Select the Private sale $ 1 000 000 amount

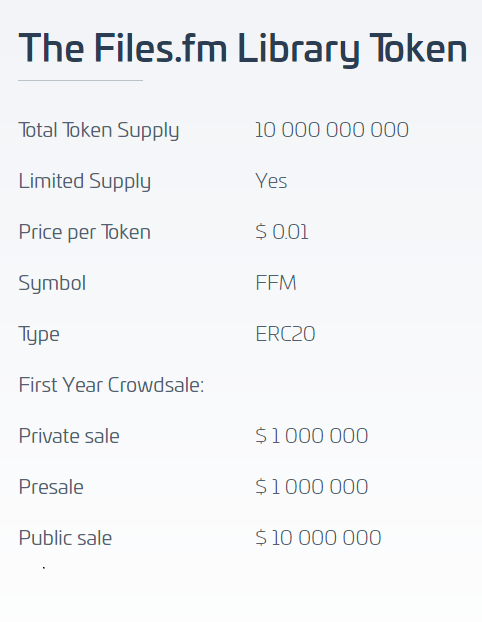pos(311,436)
